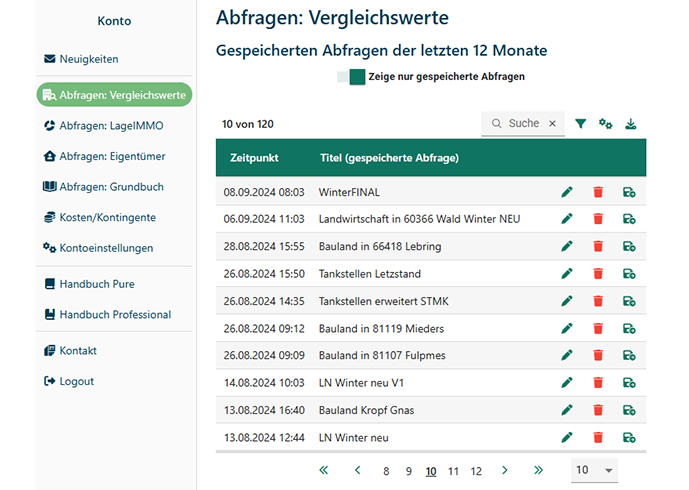The image size is (689, 490).
Task: Clear the Suche field with X
Action: pyautogui.click(x=552, y=123)
